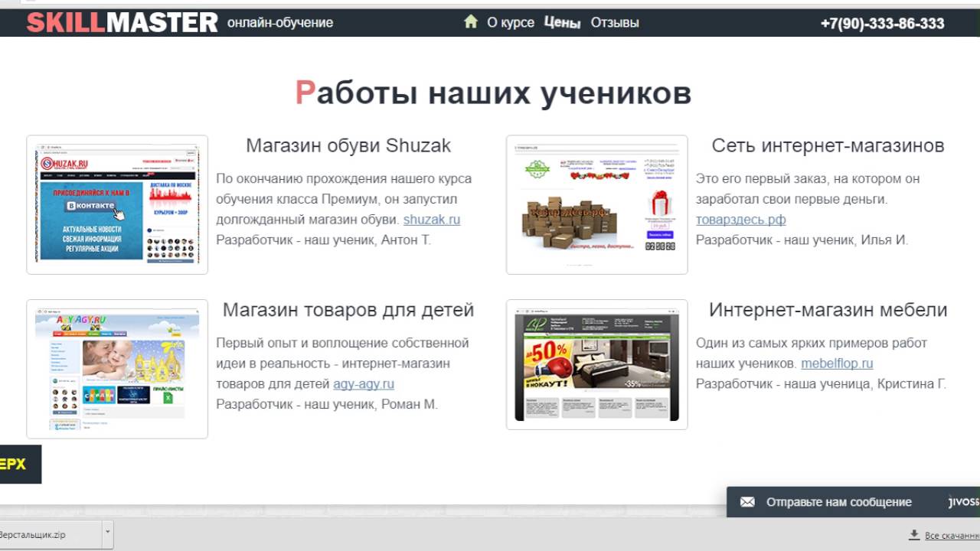Open the Отправьте нам сообщение chat bar
This screenshot has width=980, height=551.
(x=853, y=502)
